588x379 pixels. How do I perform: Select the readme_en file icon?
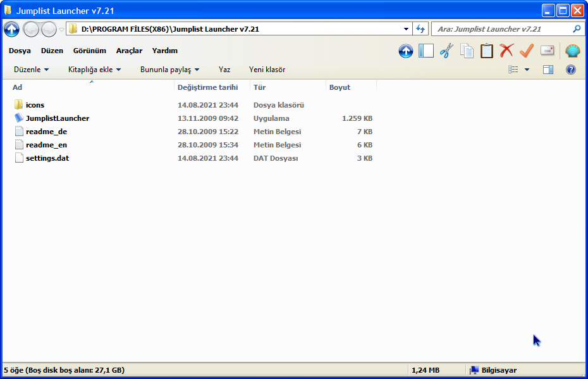19,144
